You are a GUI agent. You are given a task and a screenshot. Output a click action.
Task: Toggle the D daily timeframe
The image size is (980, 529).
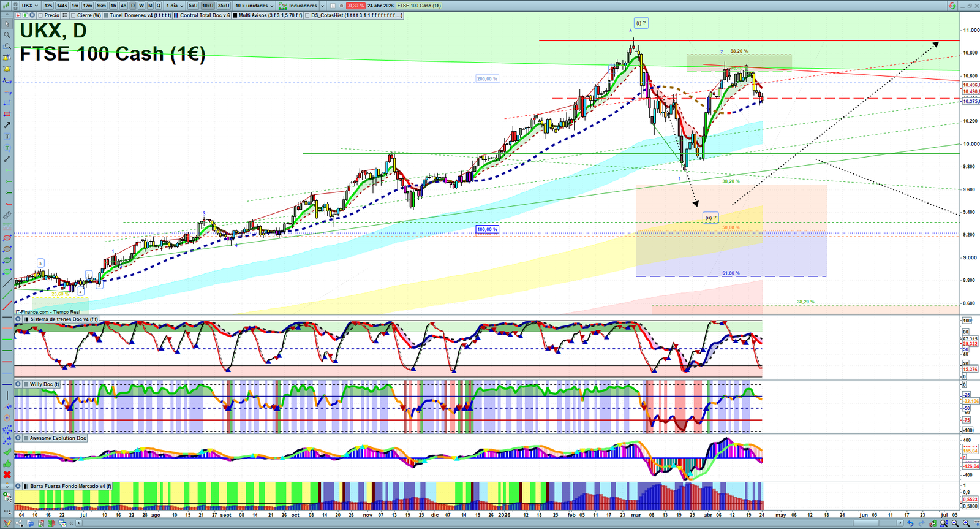click(133, 6)
